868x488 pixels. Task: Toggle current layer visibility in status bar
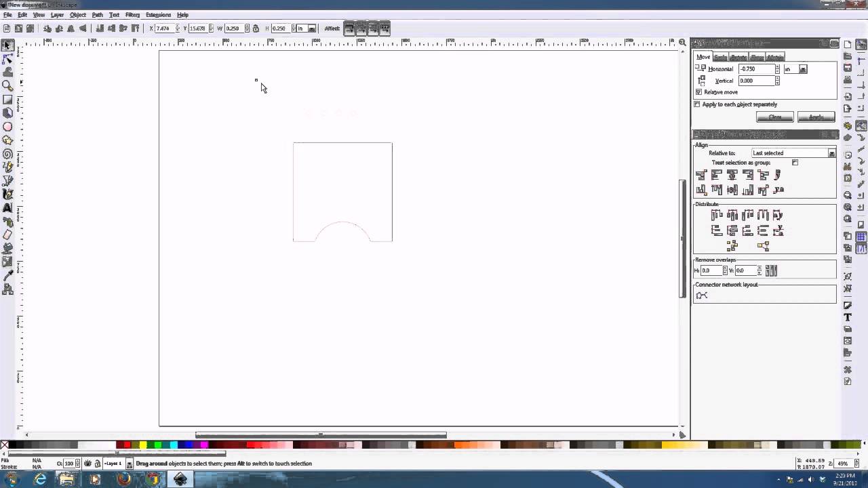click(87, 464)
